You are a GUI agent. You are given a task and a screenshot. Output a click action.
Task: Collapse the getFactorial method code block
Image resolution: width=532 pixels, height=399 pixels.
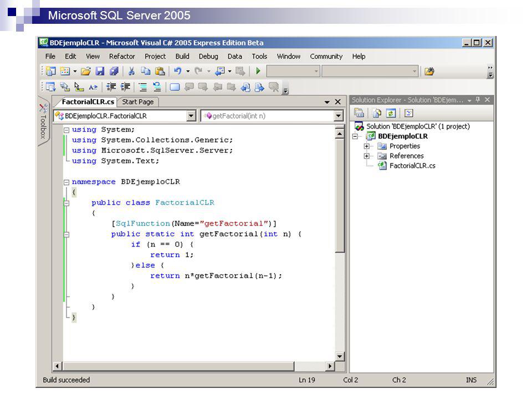[66, 234]
